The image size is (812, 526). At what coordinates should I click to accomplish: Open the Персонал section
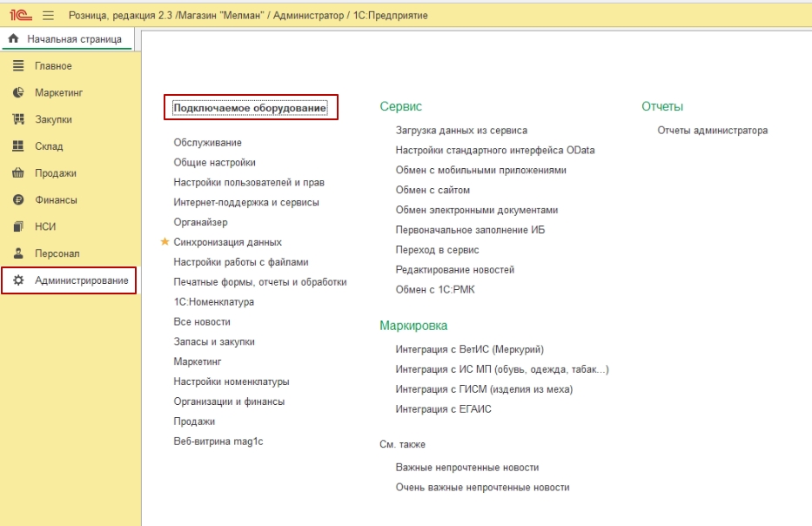click(x=57, y=254)
